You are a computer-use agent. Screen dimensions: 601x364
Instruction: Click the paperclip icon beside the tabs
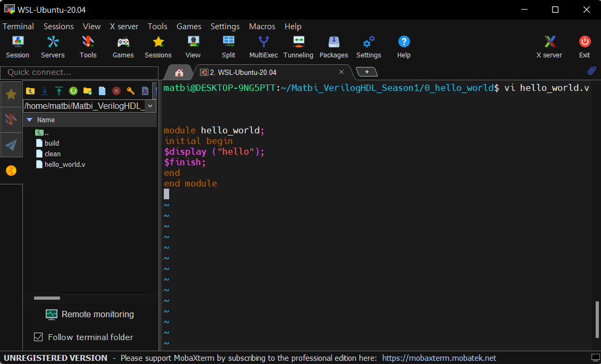tap(591, 71)
